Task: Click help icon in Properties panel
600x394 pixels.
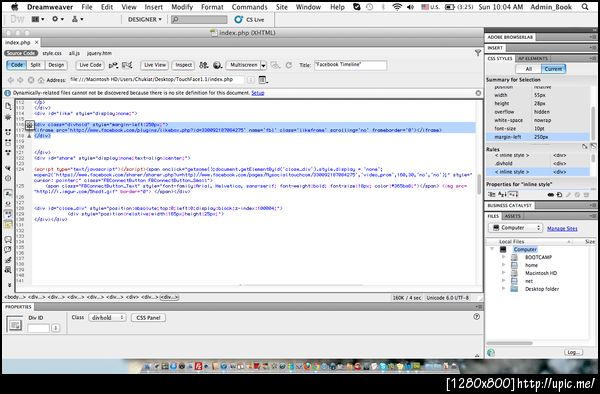Action: click(476, 317)
